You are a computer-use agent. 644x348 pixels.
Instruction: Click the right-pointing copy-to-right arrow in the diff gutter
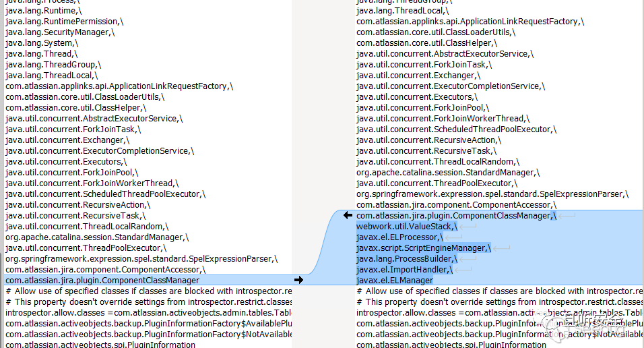click(298, 280)
